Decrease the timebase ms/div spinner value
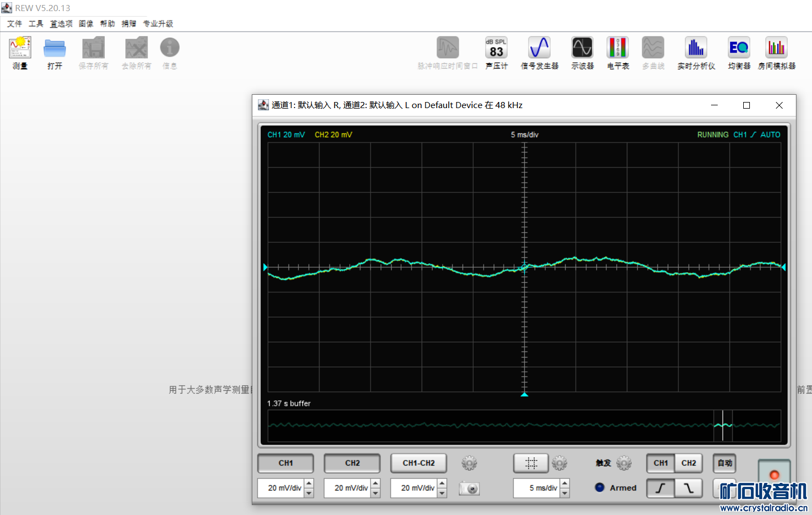The width and height of the screenshot is (812, 515). pos(565,492)
